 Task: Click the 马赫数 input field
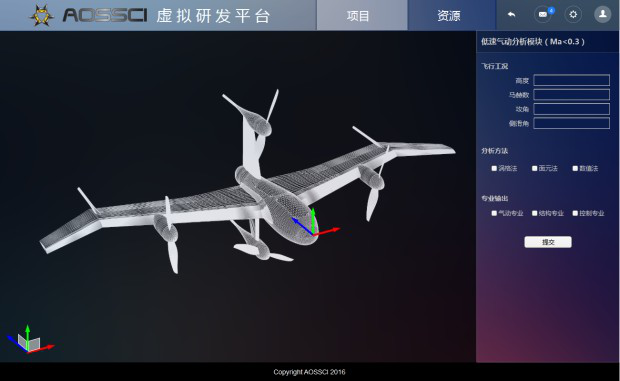(x=571, y=94)
